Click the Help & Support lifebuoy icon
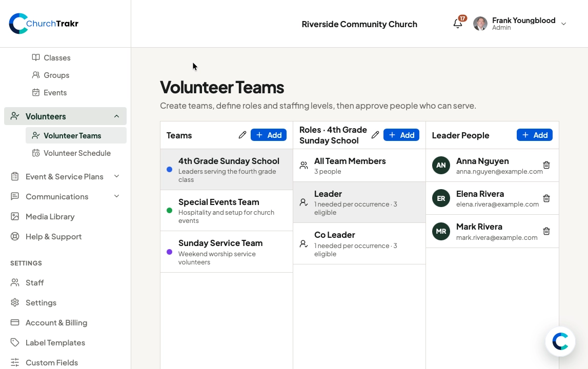Viewport: 588px width, 369px height. [x=15, y=237]
